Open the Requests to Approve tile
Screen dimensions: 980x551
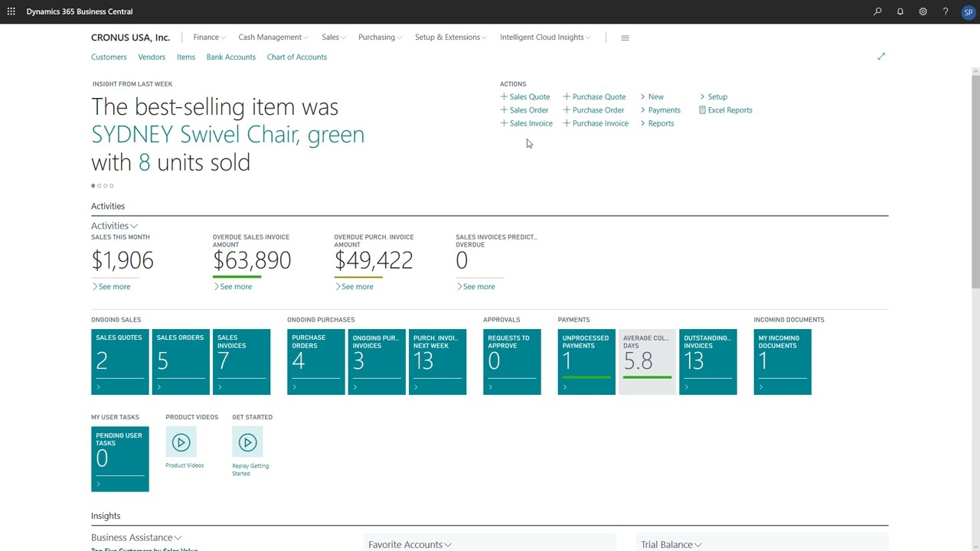(512, 362)
